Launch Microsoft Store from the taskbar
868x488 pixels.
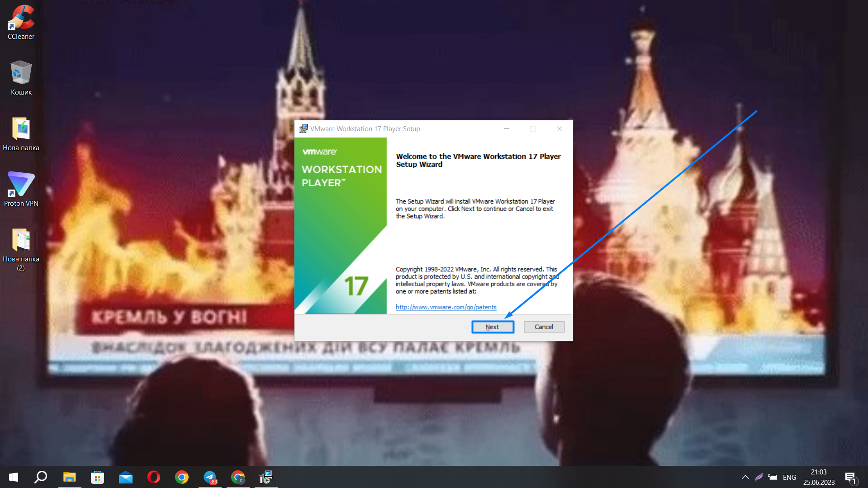[x=97, y=477]
